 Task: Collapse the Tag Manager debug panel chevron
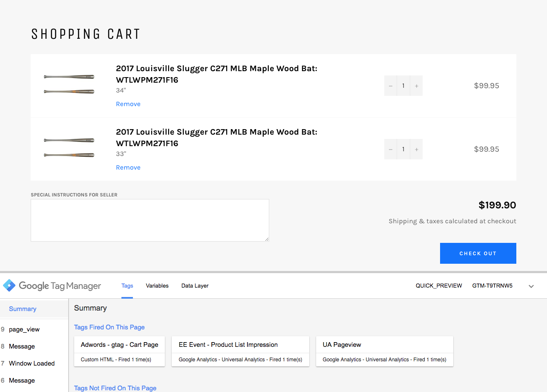pos(531,286)
